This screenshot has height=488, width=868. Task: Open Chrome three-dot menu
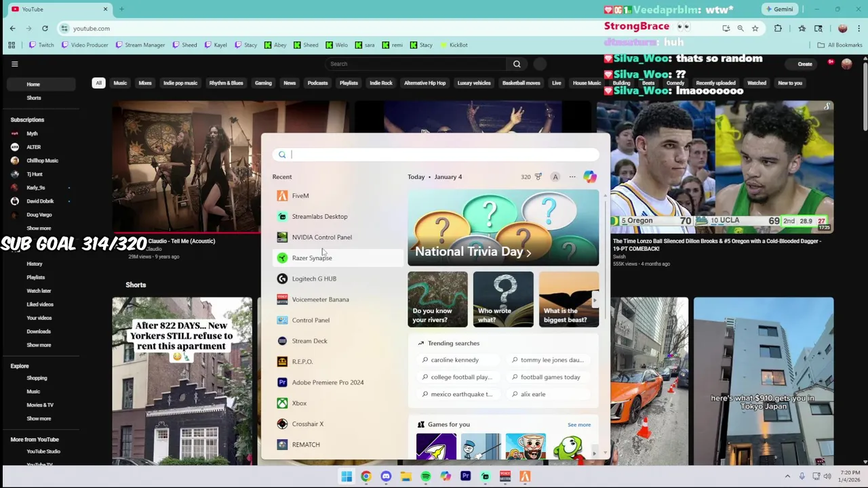(x=859, y=28)
